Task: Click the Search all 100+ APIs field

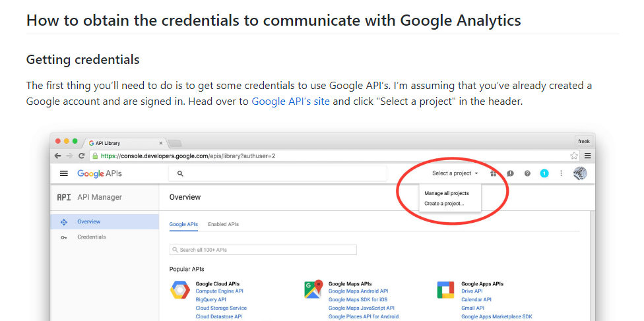Action: coord(263,250)
